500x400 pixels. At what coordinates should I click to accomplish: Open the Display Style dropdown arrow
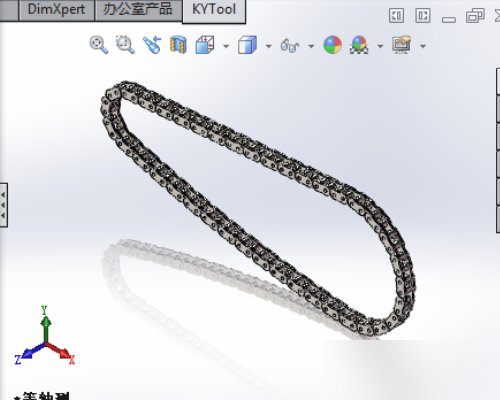tap(269, 46)
